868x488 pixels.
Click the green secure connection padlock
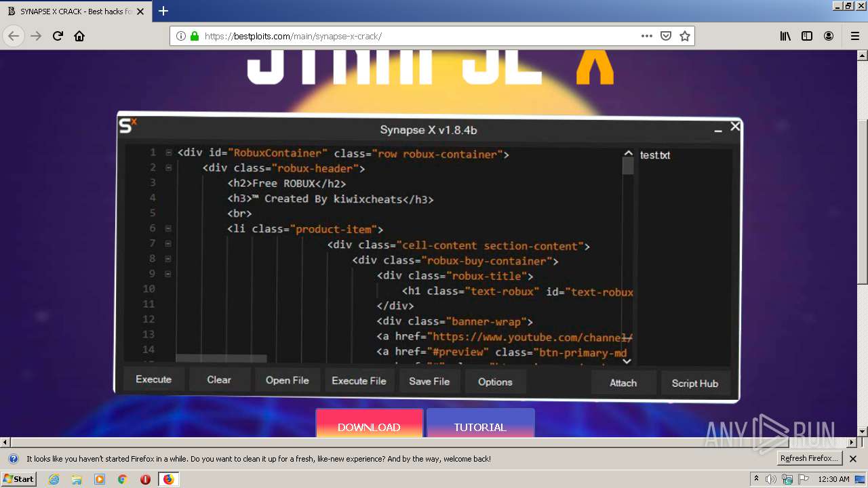(195, 36)
